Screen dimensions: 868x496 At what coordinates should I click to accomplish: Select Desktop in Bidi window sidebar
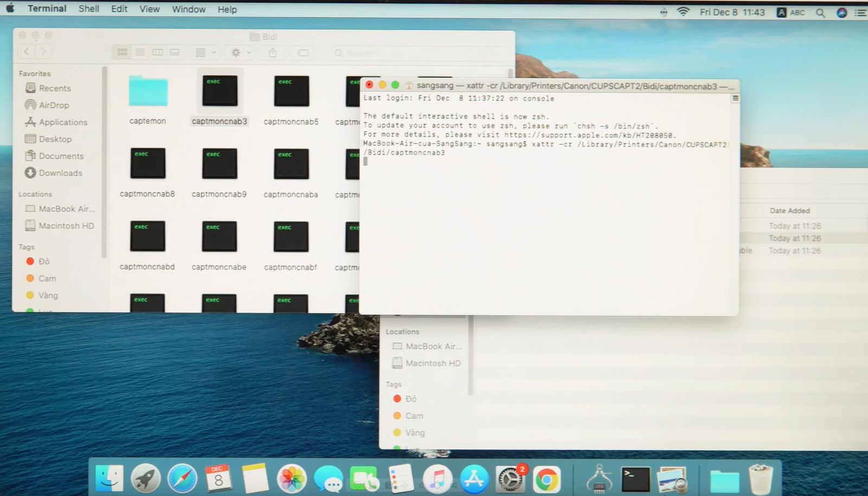(x=48, y=139)
